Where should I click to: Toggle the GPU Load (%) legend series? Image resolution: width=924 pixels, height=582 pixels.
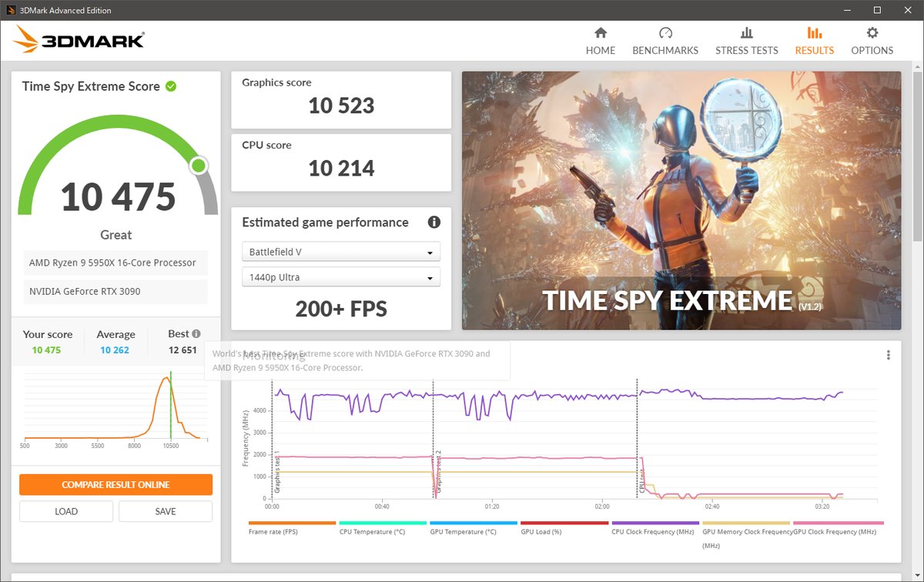[x=564, y=528]
